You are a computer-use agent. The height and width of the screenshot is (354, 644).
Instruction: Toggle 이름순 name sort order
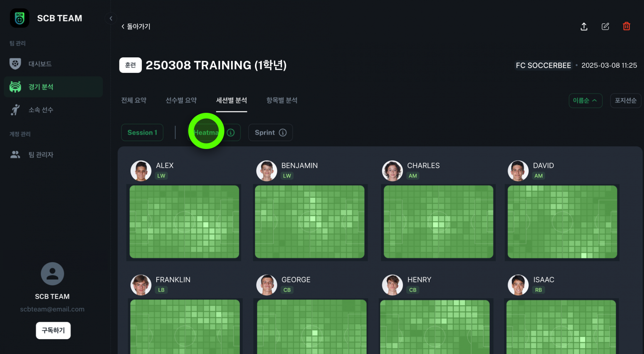(x=585, y=101)
